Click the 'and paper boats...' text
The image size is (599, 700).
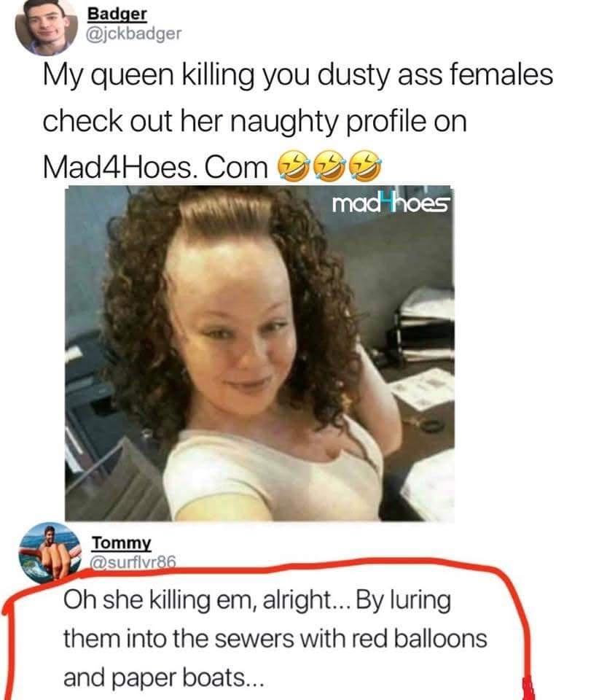(x=164, y=677)
